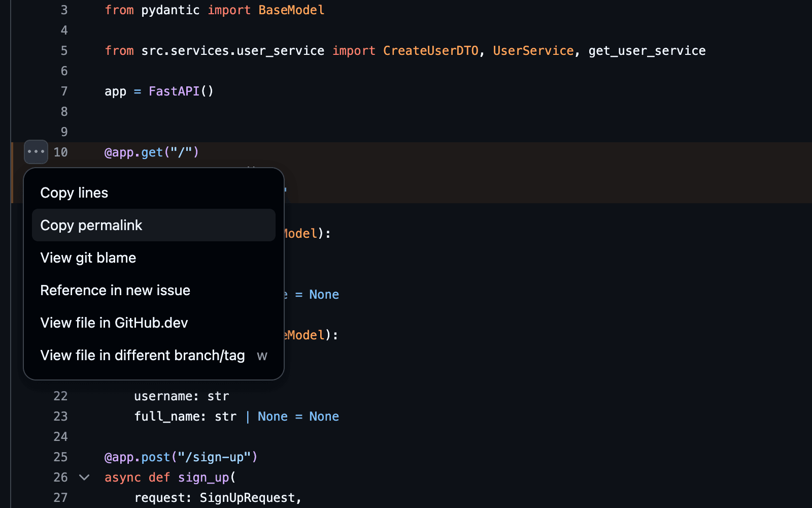Select line number 5

(x=63, y=50)
